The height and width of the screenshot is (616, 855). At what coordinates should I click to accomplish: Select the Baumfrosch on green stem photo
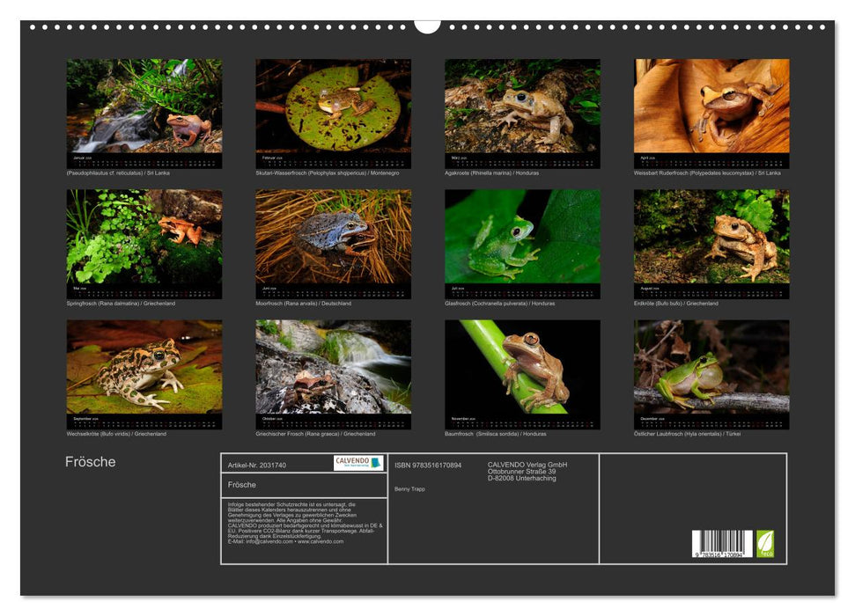point(522,368)
